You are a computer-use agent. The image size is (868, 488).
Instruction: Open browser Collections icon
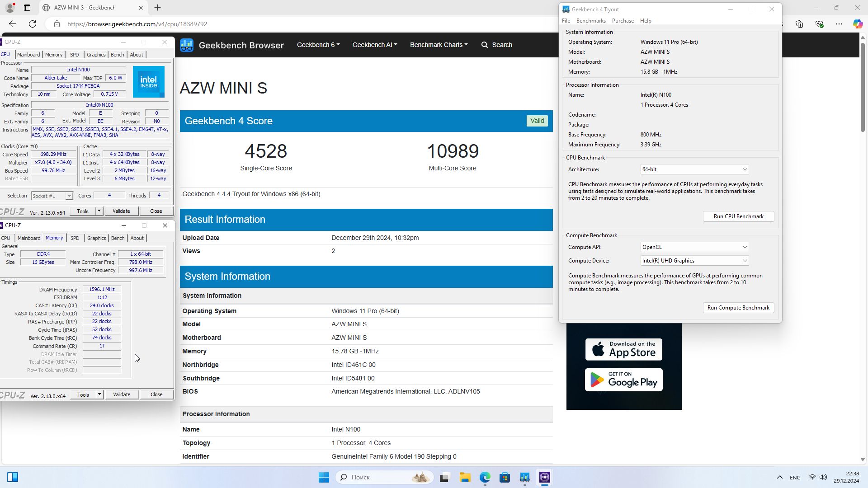799,24
